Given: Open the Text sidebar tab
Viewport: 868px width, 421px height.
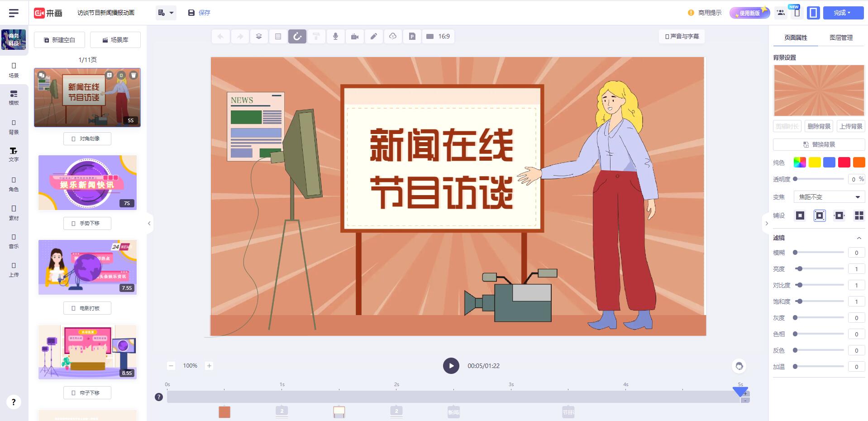Looking at the screenshot, I should [x=14, y=154].
